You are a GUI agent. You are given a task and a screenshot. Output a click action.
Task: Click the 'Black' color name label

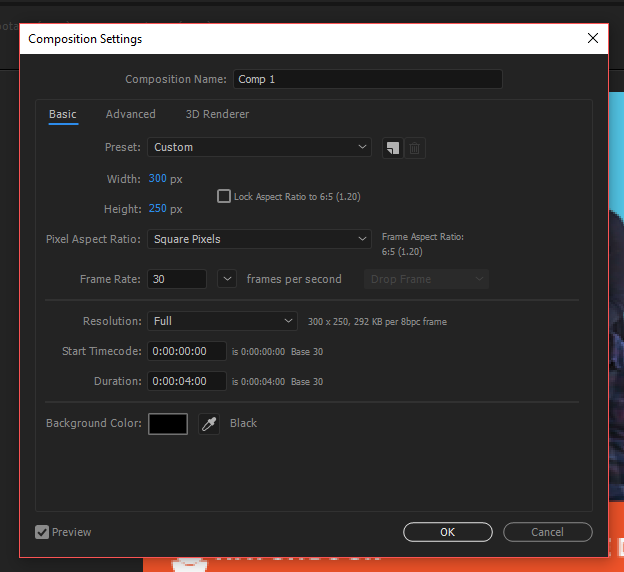coord(244,423)
